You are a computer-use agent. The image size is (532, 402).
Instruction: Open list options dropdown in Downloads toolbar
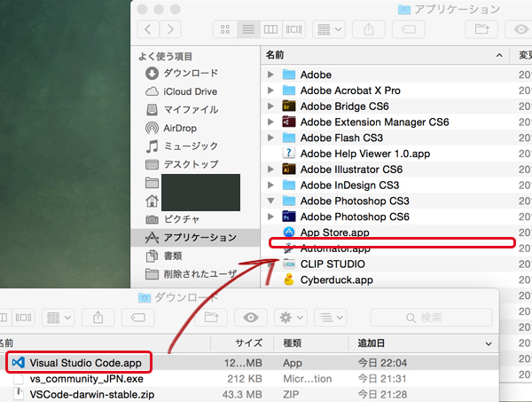tap(331, 318)
